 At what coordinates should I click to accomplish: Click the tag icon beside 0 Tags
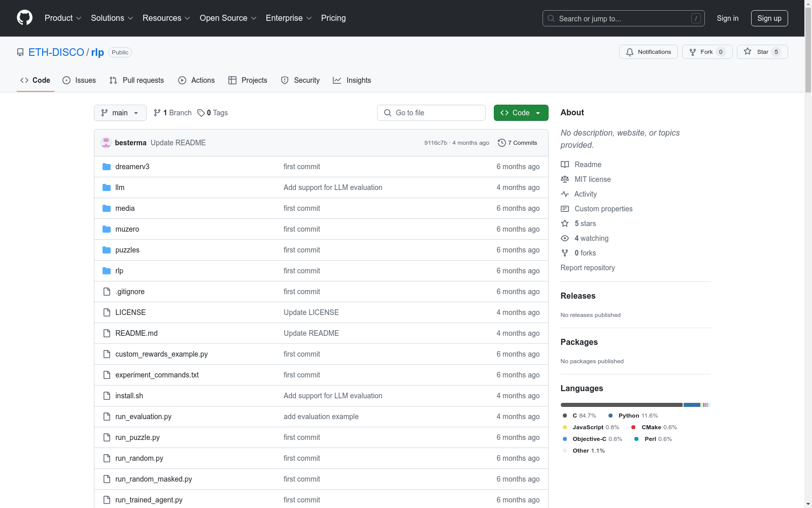201,113
